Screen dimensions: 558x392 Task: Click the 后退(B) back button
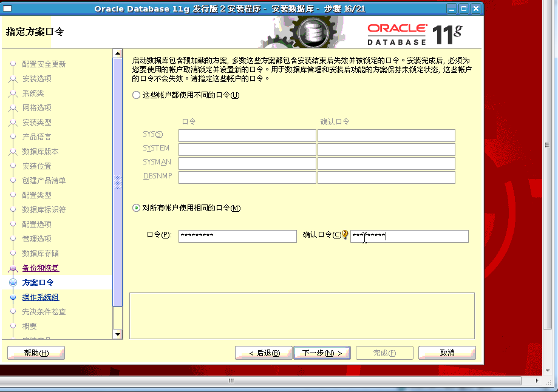pos(264,353)
